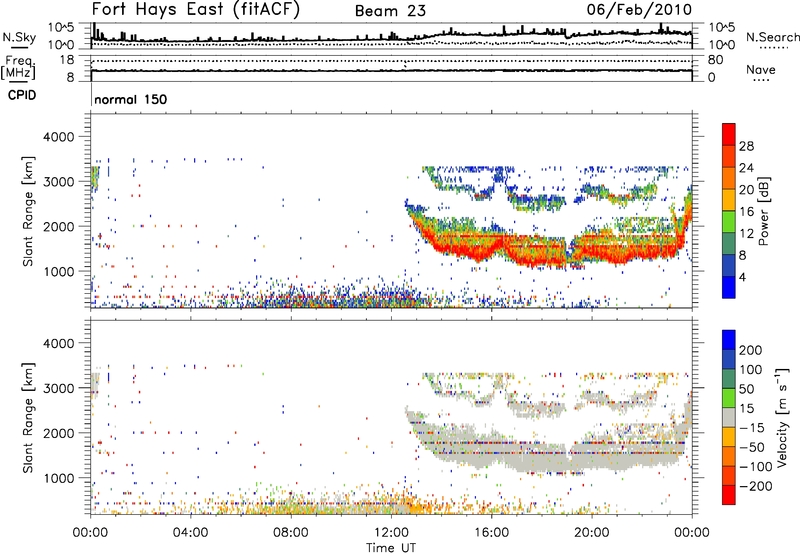Click the blue top of the velocity color bar

click(x=729, y=340)
